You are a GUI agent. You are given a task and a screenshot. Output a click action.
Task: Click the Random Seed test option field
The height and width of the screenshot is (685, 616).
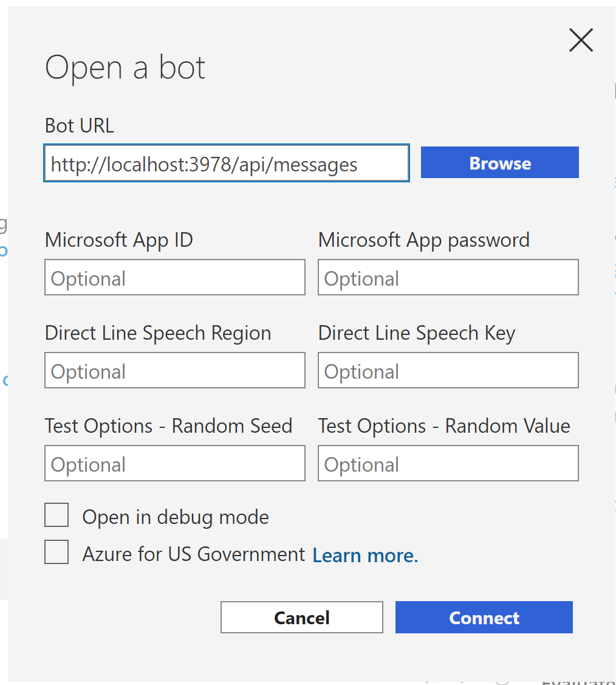(x=174, y=464)
